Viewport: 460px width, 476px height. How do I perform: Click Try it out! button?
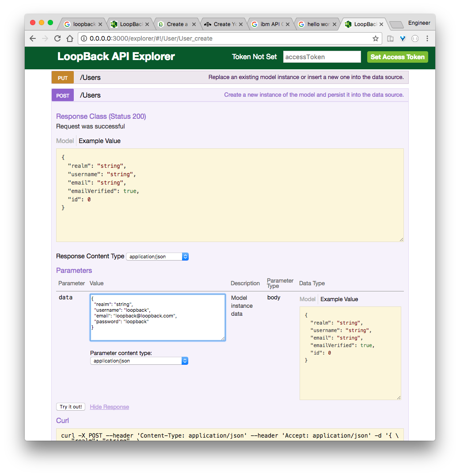(71, 407)
